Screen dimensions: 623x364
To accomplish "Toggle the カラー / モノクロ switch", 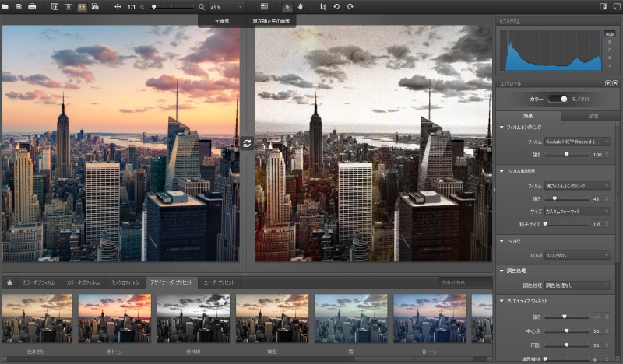I will coord(558,99).
